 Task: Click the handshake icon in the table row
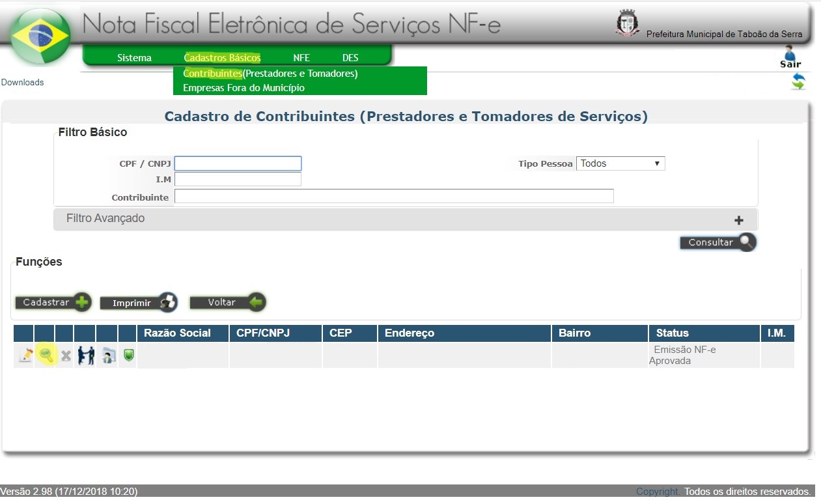(86, 356)
